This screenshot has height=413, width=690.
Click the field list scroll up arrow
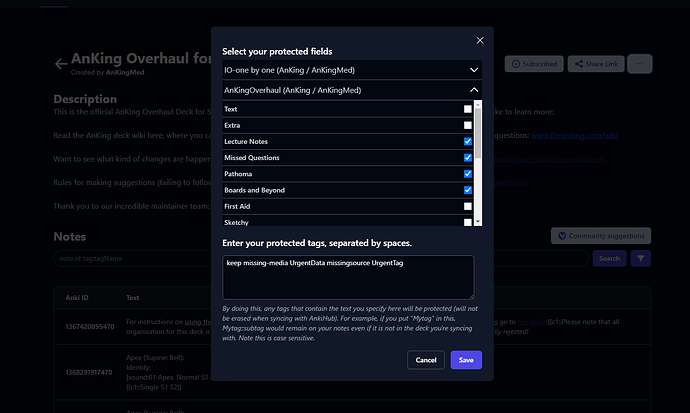(x=478, y=104)
